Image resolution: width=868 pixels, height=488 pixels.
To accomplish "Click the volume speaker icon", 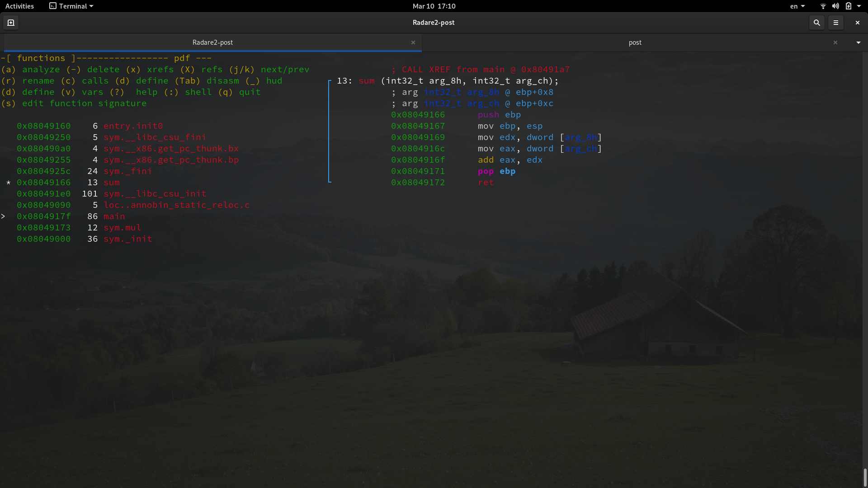I will [x=835, y=6].
